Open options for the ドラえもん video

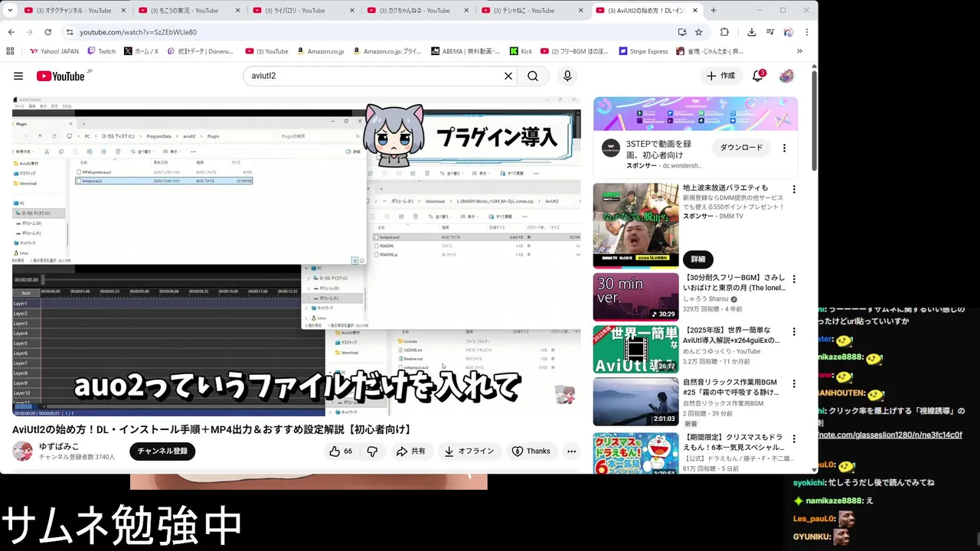(x=794, y=439)
